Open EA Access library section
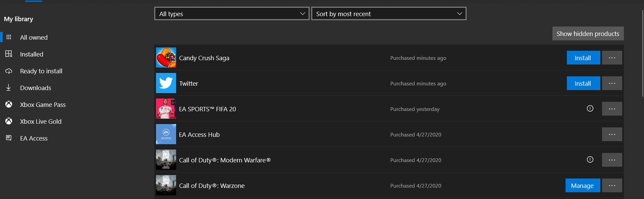 pyautogui.click(x=34, y=138)
